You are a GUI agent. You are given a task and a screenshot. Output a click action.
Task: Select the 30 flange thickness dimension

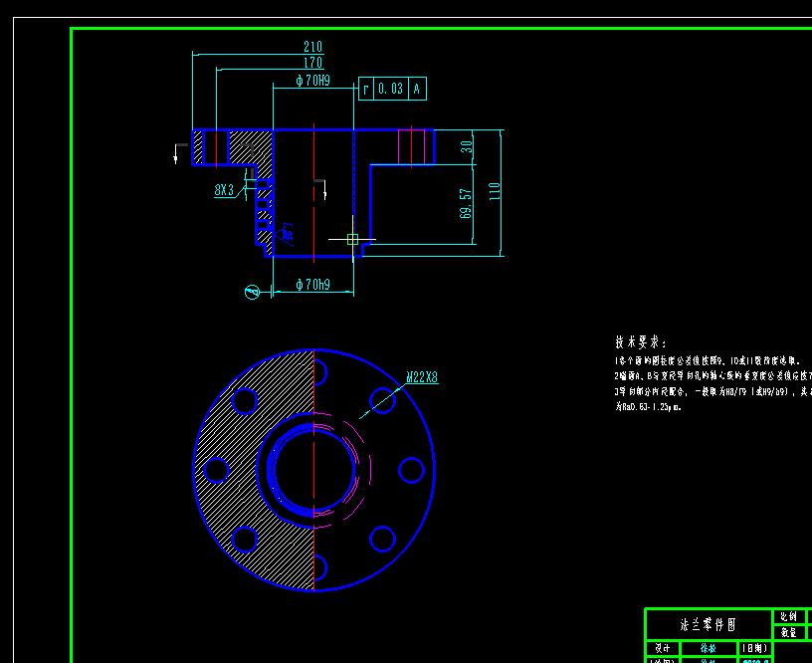click(467, 147)
